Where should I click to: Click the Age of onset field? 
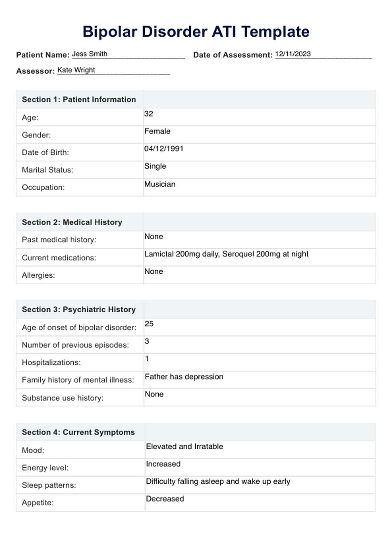pos(259,327)
